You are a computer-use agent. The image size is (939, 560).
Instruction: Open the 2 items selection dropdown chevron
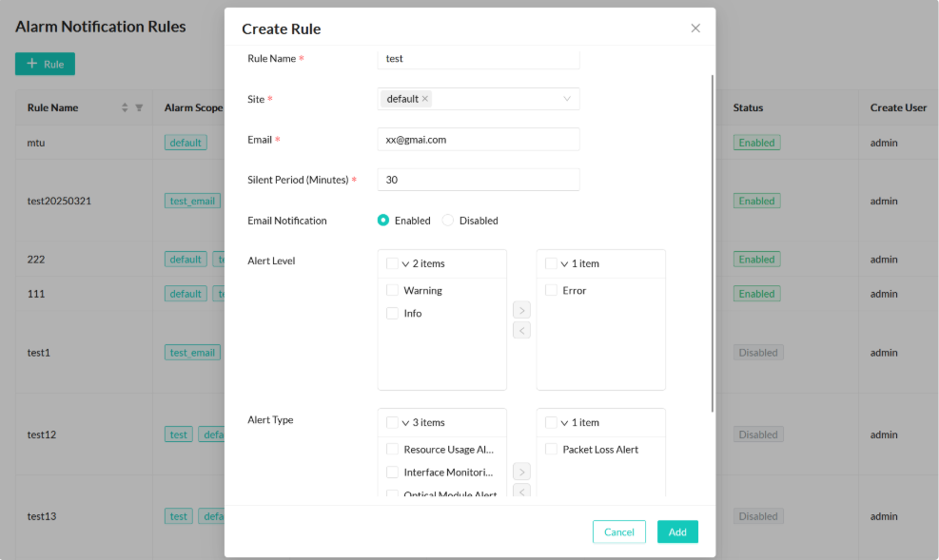pos(405,264)
